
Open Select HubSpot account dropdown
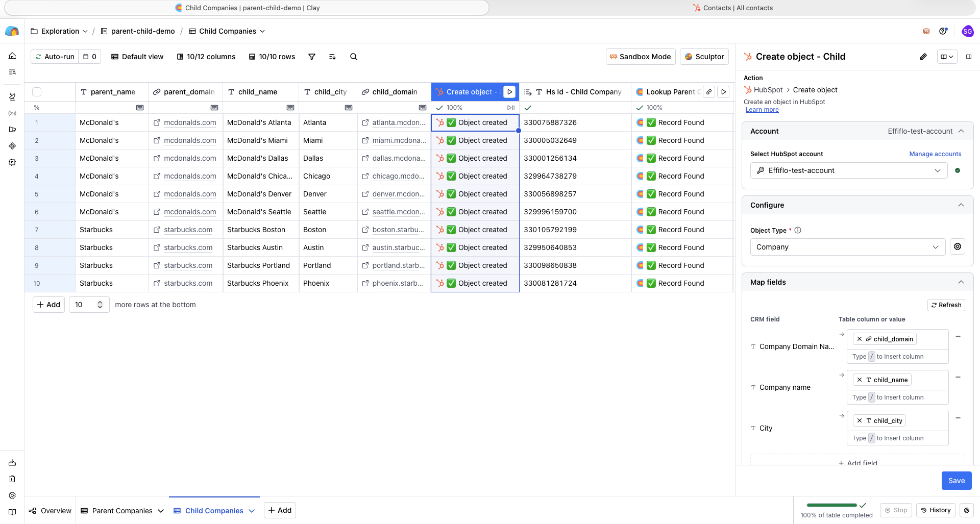(x=849, y=170)
